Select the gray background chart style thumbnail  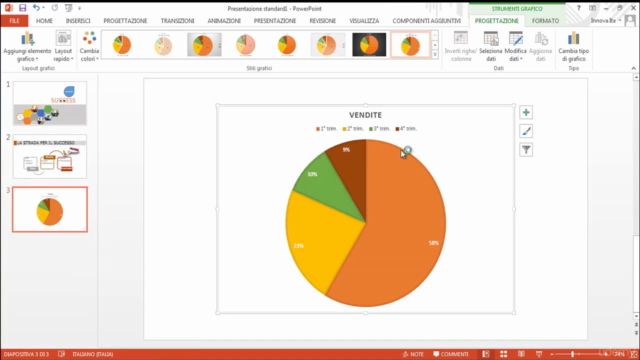pyautogui.click(x=204, y=45)
